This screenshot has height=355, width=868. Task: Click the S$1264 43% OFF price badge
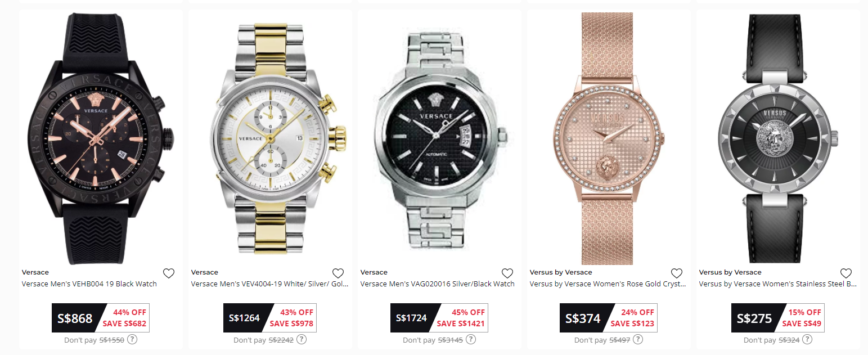270,318
